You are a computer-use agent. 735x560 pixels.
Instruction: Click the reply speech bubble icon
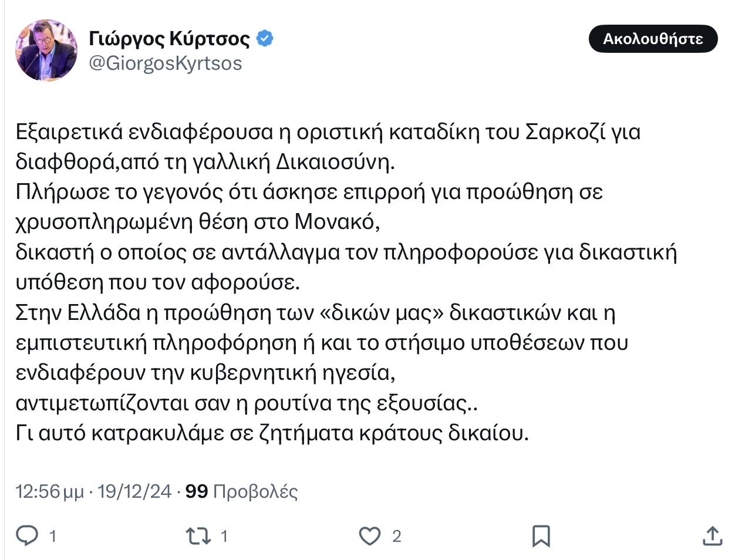coord(26,535)
